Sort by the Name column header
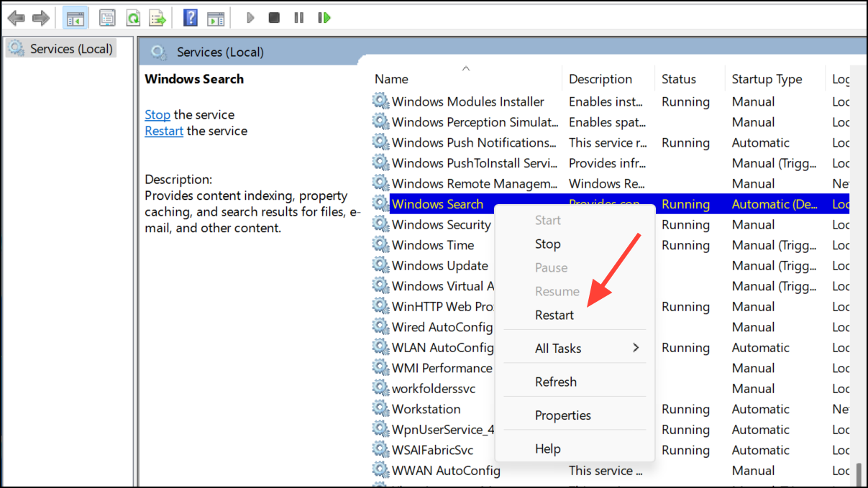The image size is (868, 488). [x=391, y=79]
